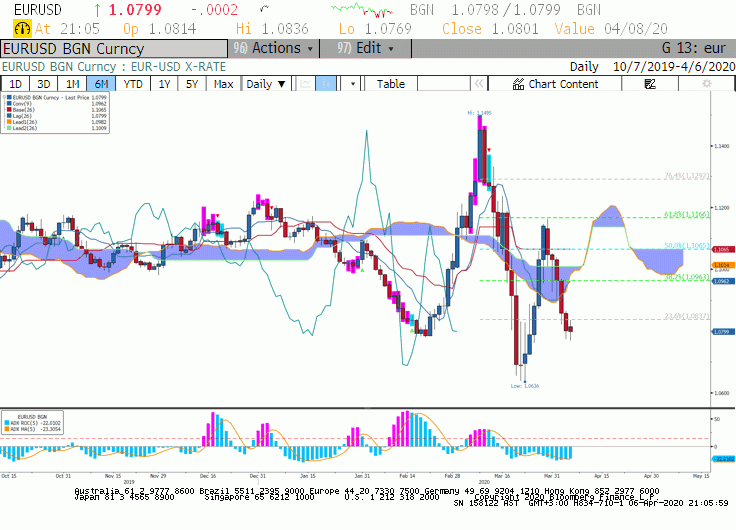The height and width of the screenshot is (530, 736).
Task: Select the candlestick chart type icon
Action: [x=326, y=84]
